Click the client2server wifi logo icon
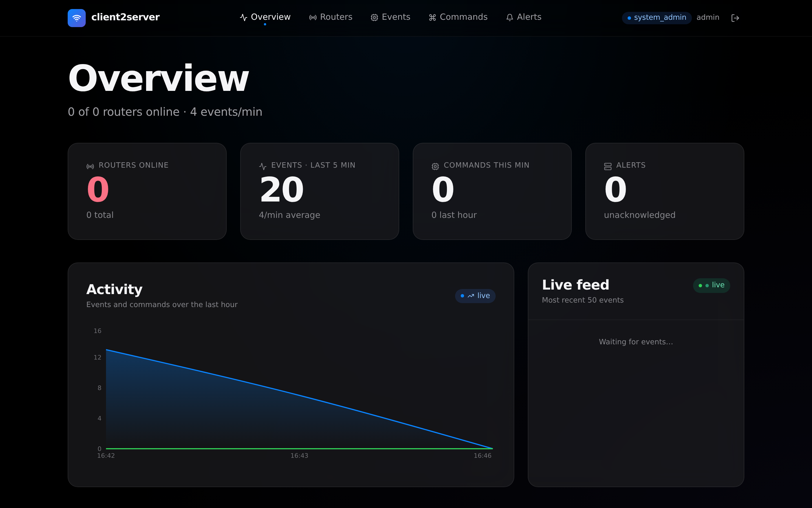The width and height of the screenshot is (812, 508). tap(76, 18)
